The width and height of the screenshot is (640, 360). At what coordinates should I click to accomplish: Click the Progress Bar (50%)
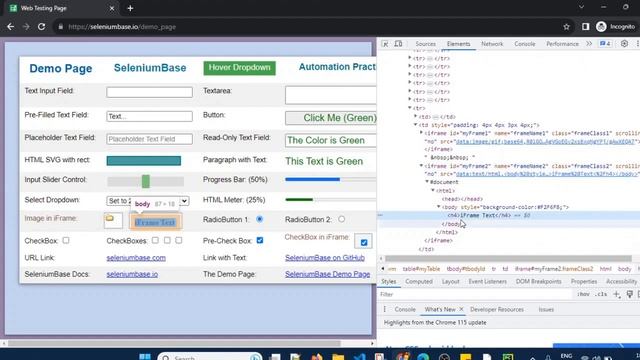(x=331, y=179)
